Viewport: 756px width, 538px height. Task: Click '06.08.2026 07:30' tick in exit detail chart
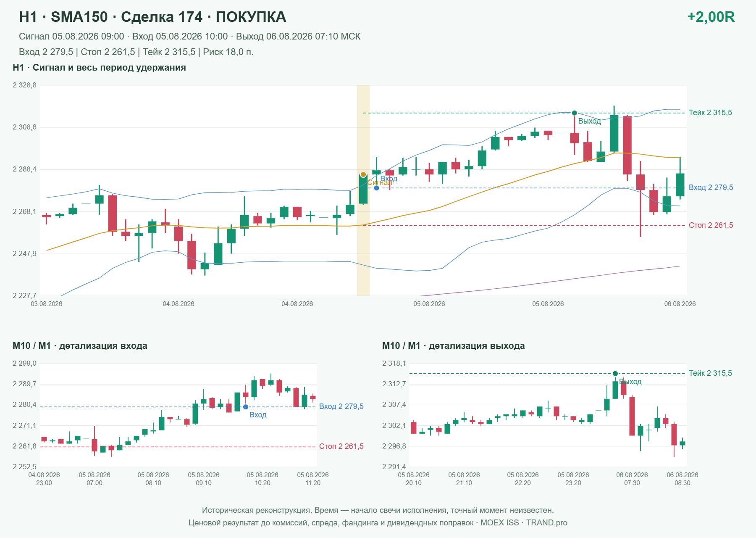coord(632,479)
